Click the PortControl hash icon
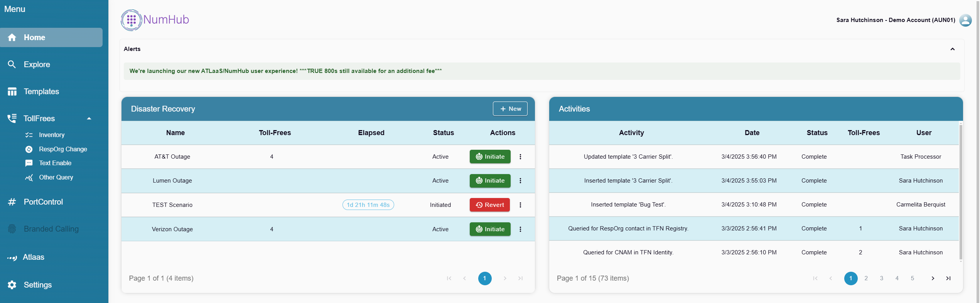Viewport: 980px width, 303px height. click(12, 202)
